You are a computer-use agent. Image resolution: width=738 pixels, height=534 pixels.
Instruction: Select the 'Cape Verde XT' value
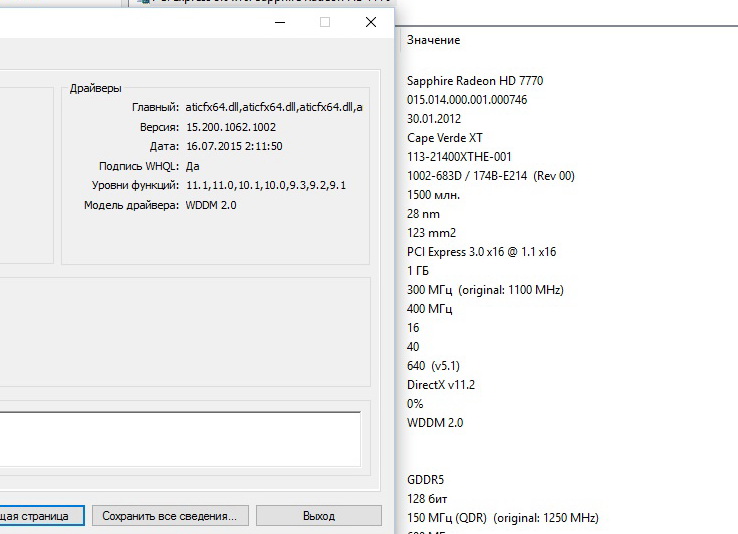pos(445,138)
